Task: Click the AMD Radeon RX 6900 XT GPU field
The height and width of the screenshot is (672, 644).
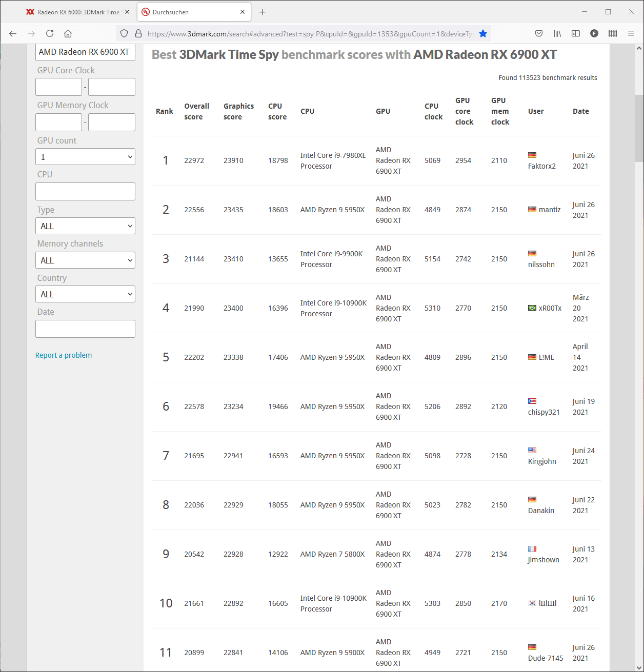Action: click(x=85, y=52)
